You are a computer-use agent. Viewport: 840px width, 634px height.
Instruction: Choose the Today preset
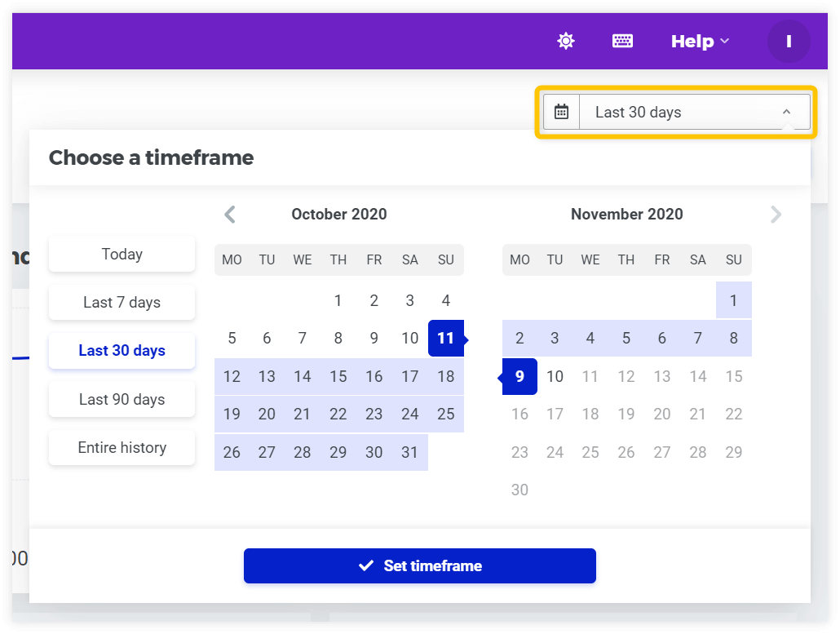(122, 254)
